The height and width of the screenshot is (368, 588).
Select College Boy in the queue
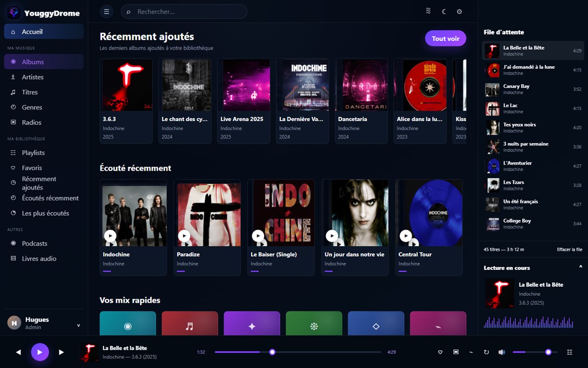pos(533,224)
